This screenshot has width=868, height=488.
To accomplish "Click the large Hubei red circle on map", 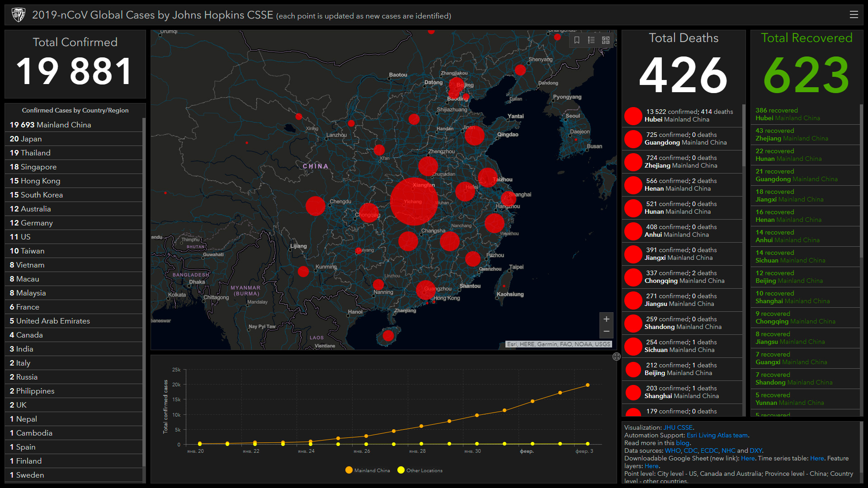I will (x=414, y=202).
